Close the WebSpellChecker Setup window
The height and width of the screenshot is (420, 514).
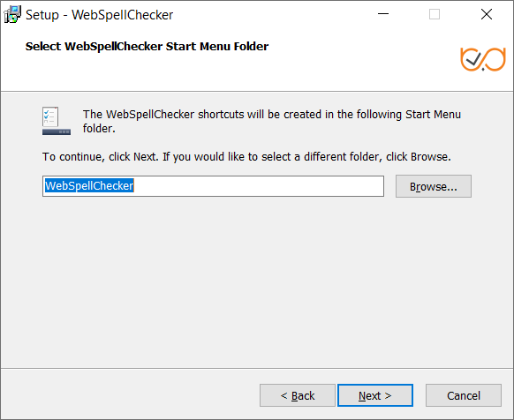[x=487, y=14]
